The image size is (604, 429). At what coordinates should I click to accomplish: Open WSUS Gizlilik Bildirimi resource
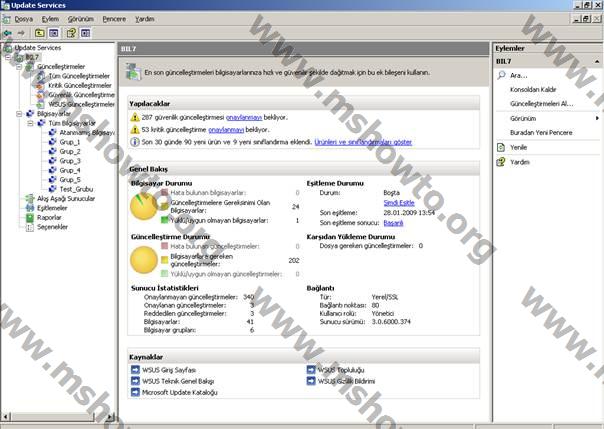click(346, 381)
